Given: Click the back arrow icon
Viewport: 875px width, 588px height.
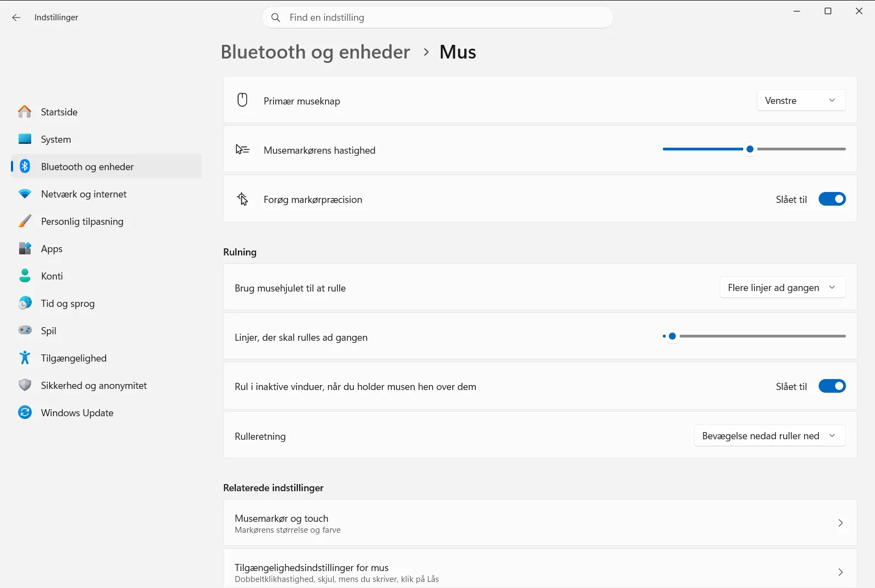Looking at the screenshot, I should [x=16, y=18].
